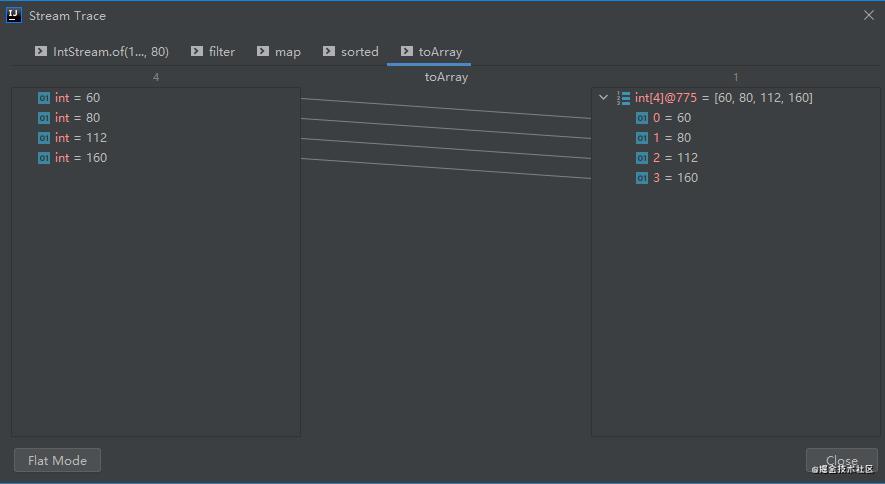Select the 'int = 80' row
The width and height of the screenshot is (885, 484).
[x=156, y=118]
